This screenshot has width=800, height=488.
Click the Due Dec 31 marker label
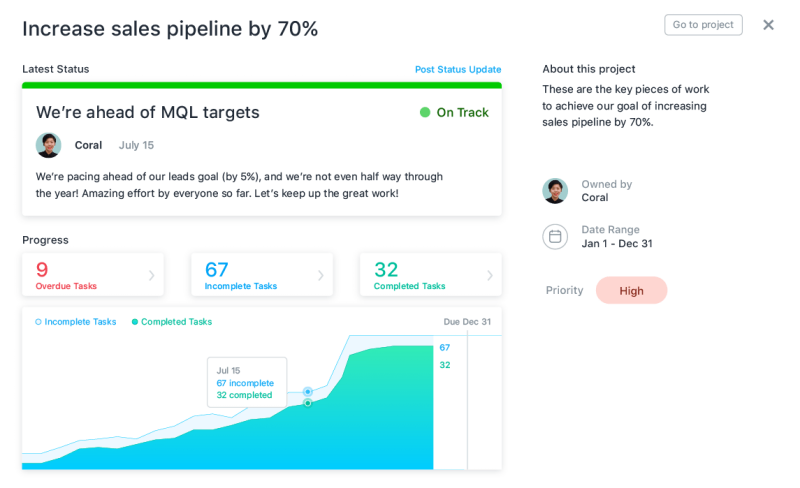click(x=467, y=322)
